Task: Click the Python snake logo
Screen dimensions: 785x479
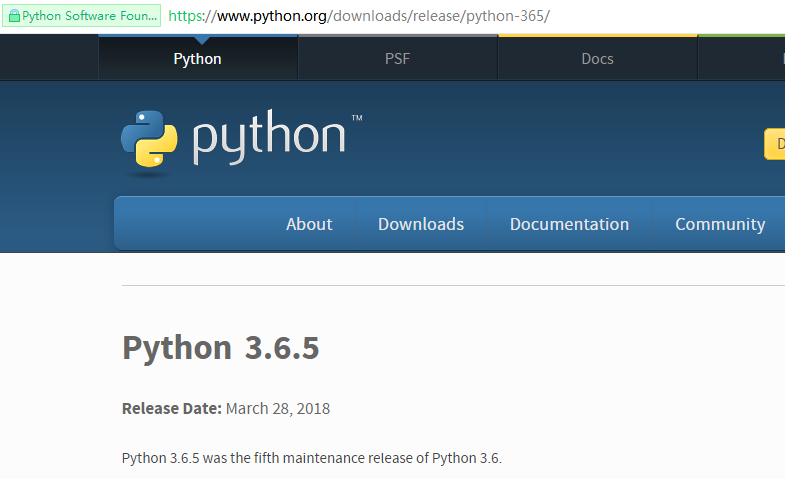Action: point(149,139)
